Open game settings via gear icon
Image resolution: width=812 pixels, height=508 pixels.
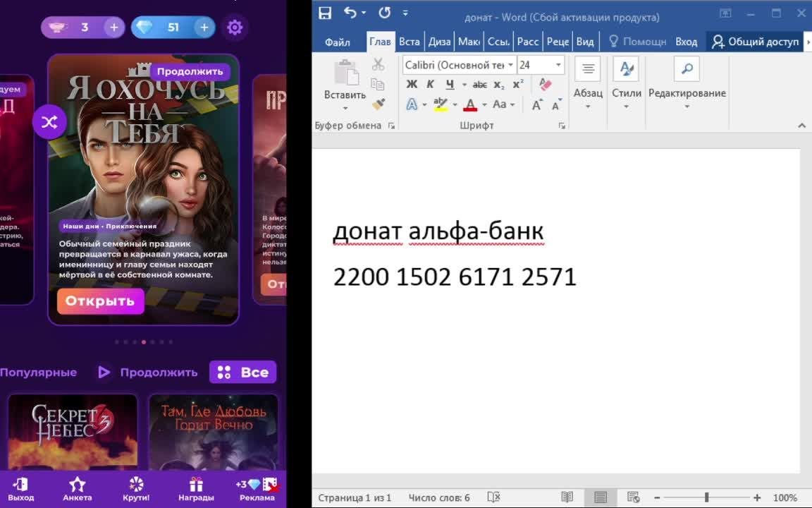coord(235,28)
